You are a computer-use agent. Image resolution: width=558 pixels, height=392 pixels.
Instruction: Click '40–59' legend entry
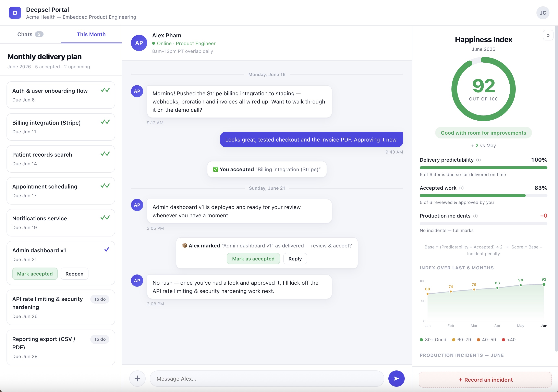(x=486, y=340)
